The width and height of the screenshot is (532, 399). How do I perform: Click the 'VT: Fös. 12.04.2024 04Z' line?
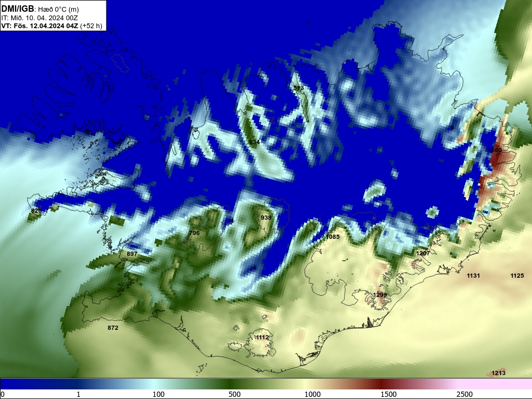(40, 26)
